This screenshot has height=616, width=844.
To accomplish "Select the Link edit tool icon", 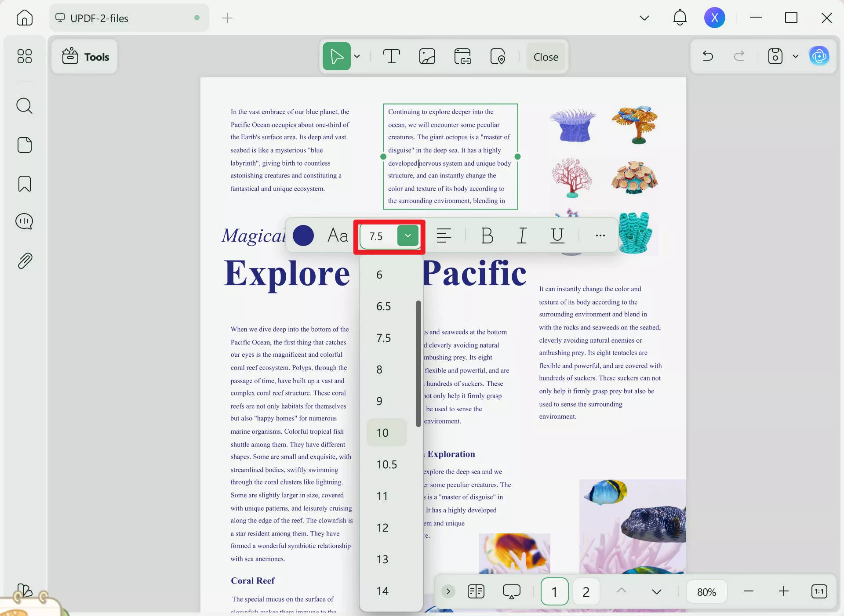I will pyautogui.click(x=462, y=57).
